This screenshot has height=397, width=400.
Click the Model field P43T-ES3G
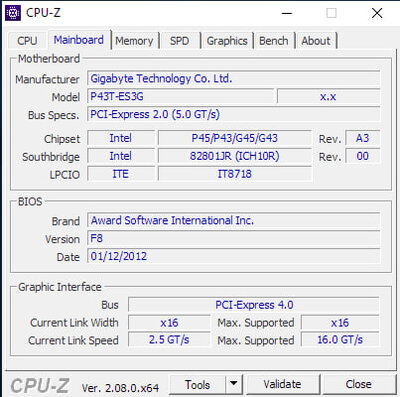[181, 97]
